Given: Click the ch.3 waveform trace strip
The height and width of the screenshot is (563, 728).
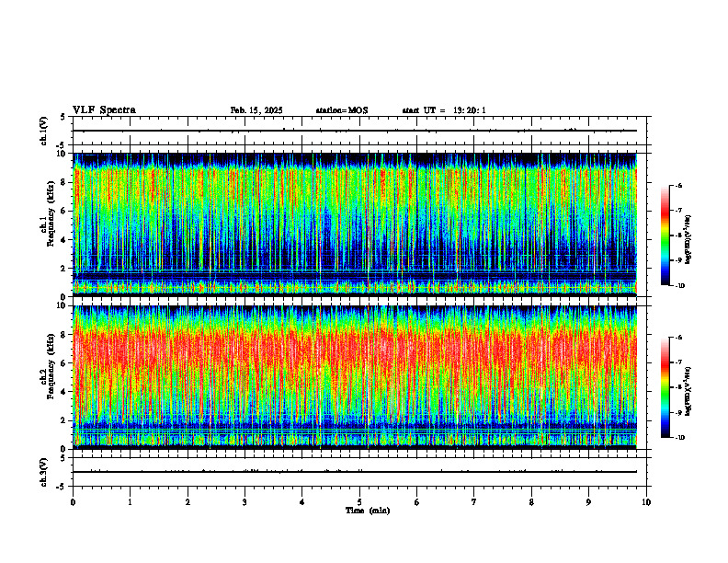Looking at the screenshot, I should coord(359,472).
